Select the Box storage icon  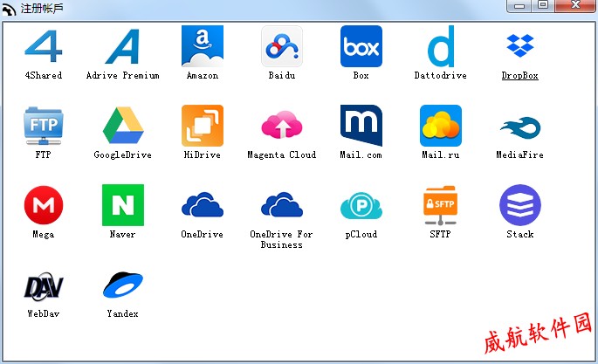coord(361,46)
